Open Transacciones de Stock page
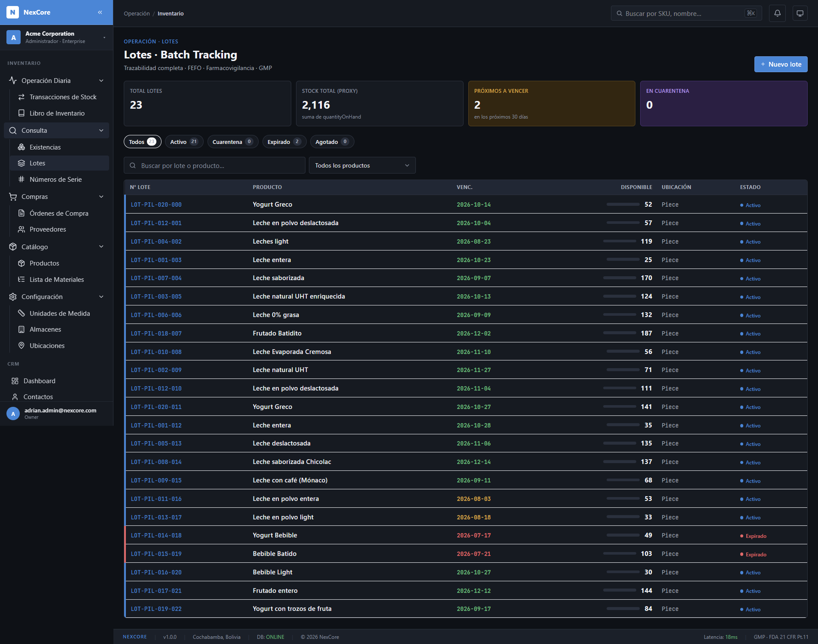The image size is (818, 644). (59, 97)
